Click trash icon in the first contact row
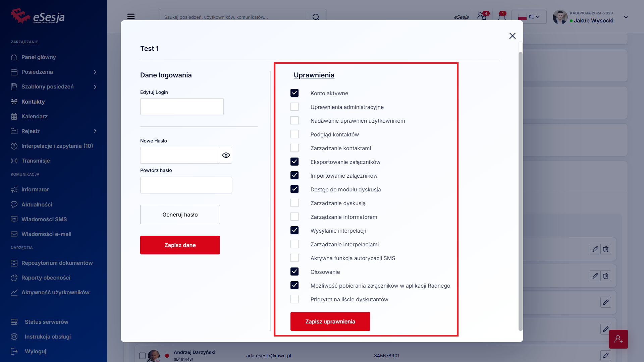The width and height of the screenshot is (644, 362). [x=606, y=249]
